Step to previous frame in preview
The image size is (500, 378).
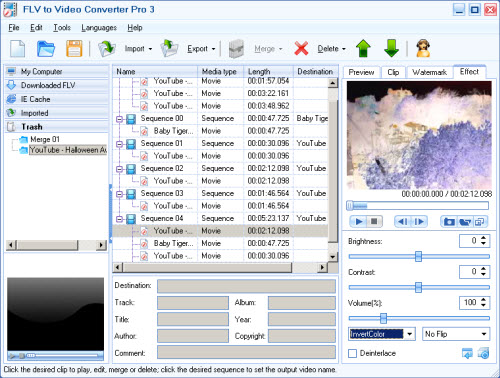click(403, 222)
